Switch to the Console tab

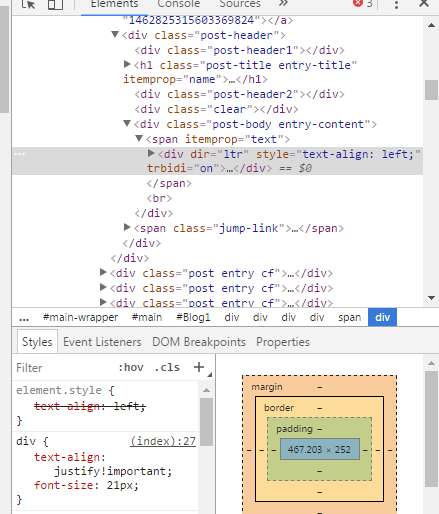pos(179,4)
